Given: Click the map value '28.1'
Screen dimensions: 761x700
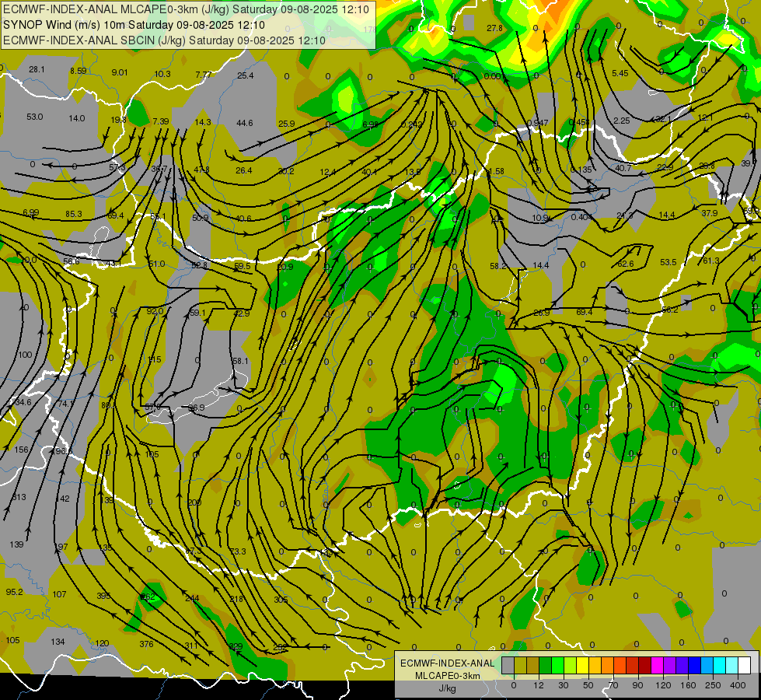Looking at the screenshot, I should (37, 69).
